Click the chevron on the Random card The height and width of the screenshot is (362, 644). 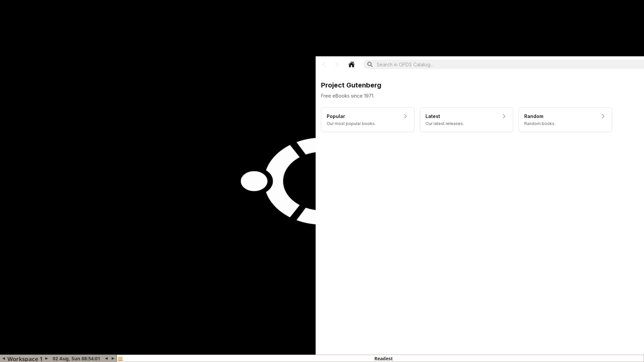pos(603,116)
